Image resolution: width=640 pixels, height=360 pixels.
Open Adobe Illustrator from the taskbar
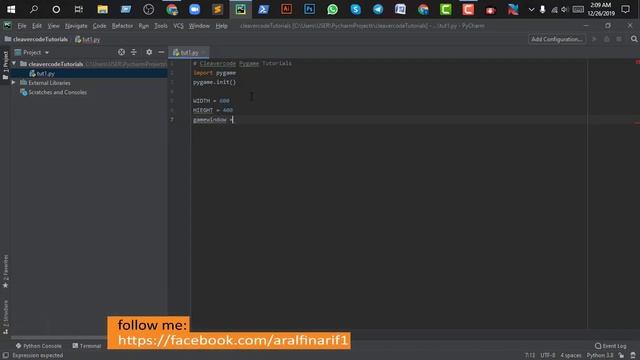point(287,9)
